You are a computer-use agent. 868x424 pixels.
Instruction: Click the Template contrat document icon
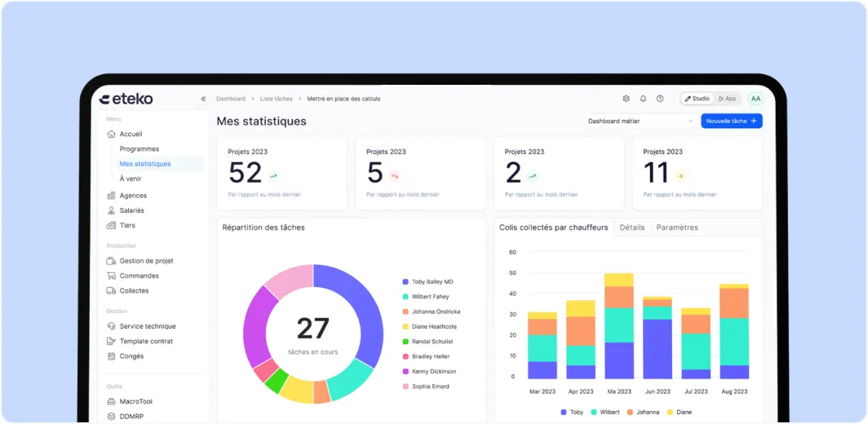click(x=111, y=341)
